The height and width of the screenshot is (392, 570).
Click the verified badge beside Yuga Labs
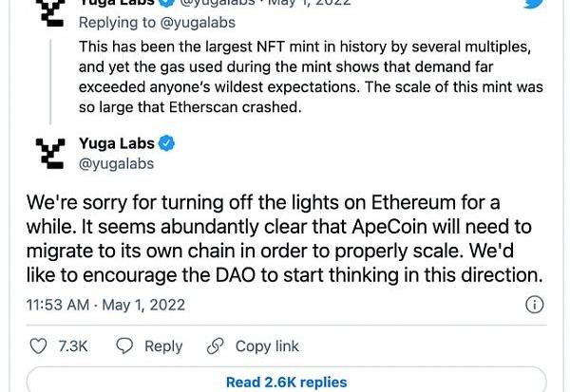point(166,143)
